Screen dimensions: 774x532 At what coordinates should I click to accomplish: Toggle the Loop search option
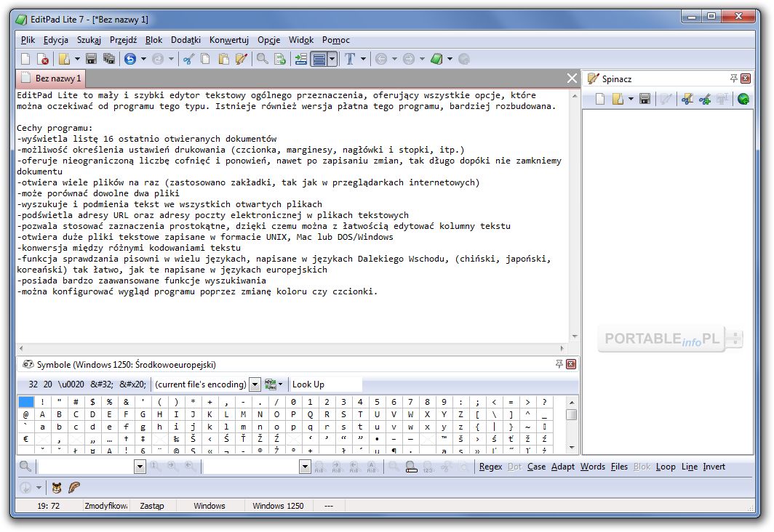[x=666, y=467]
